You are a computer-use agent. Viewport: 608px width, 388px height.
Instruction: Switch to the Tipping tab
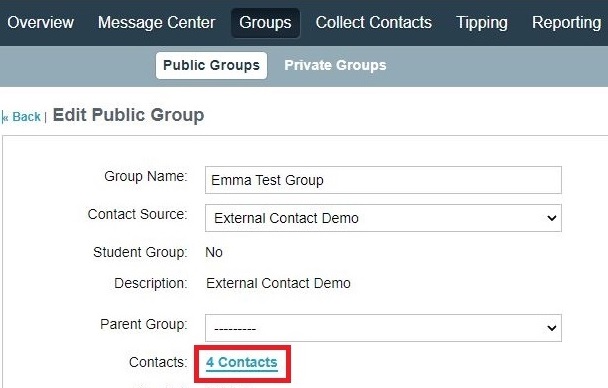[x=482, y=23]
